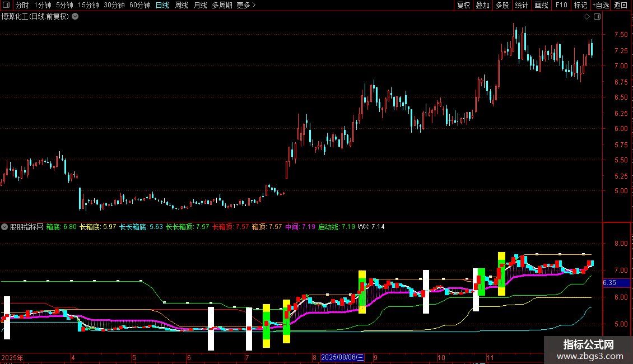Toggle the side panel icon in chart header
The height and width of the screenshot is (364, 633).
click(597, 17)
